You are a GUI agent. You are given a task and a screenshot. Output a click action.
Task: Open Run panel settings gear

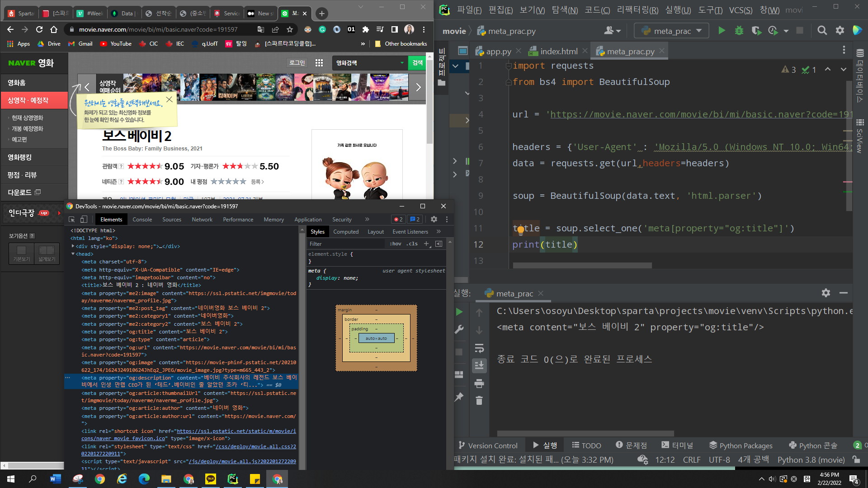(826, 293)
